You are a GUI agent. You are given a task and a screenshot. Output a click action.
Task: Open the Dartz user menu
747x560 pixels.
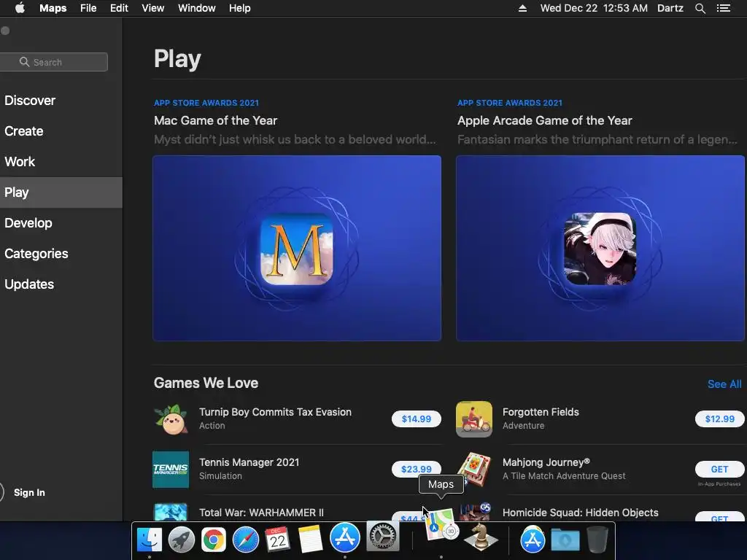pyautogui.click(x=670, y=8)
